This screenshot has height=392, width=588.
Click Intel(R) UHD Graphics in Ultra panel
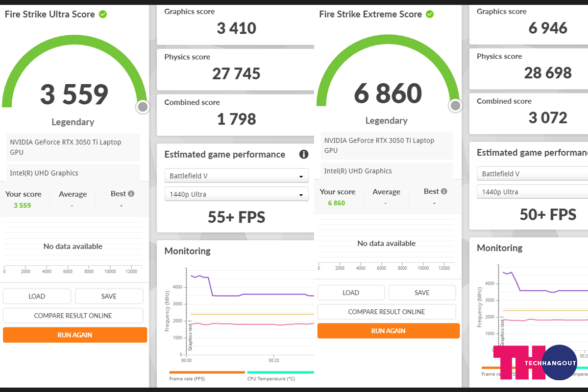[x=44, y=173]
